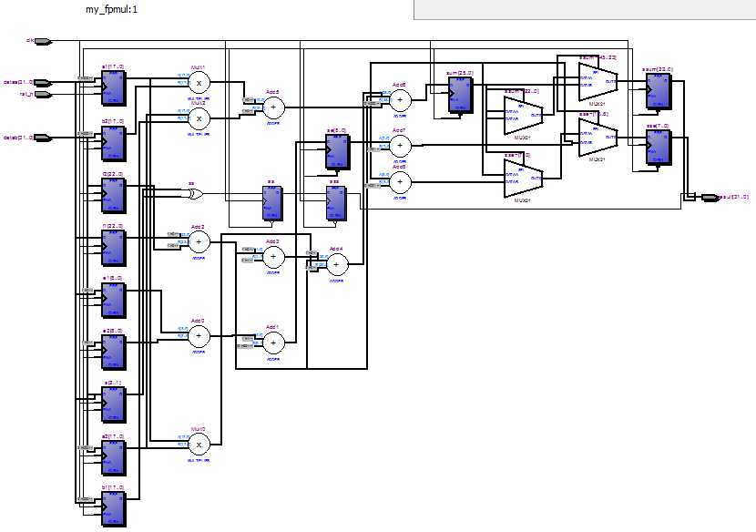Click the rst_n input pin
Screen dimensions: 756x532
pyautogui.click(x=43, y=95)
